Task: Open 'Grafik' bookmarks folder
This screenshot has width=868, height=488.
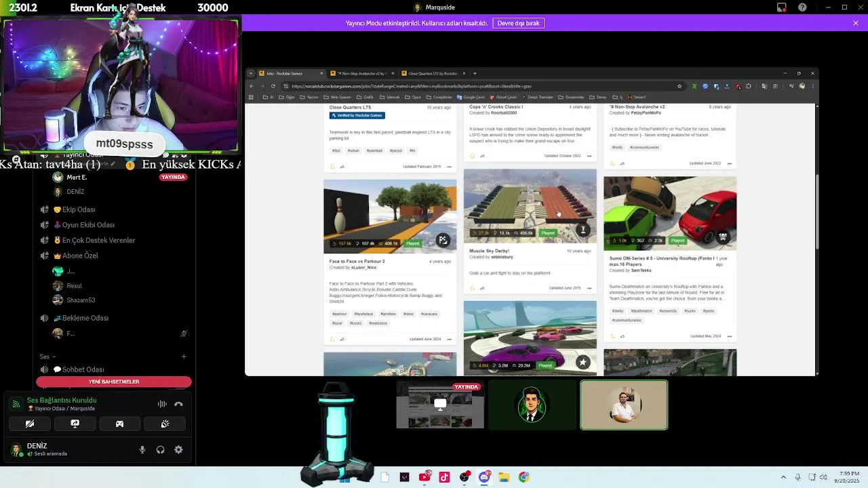Action: tap(366, 97)
